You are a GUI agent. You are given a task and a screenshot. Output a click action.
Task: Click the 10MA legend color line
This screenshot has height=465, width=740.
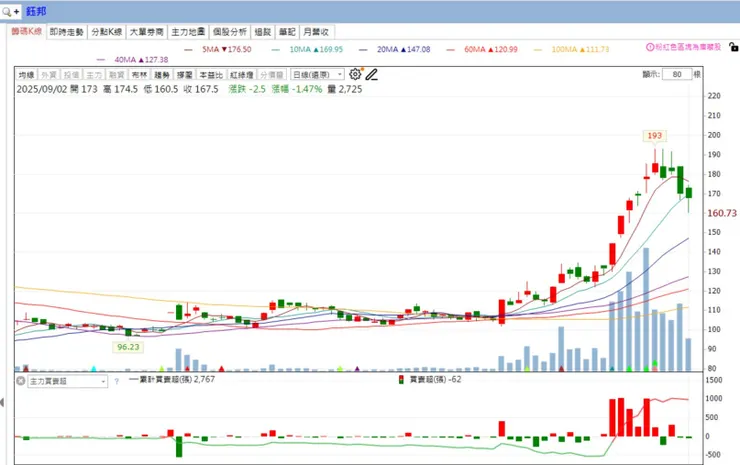coord(276,50)
